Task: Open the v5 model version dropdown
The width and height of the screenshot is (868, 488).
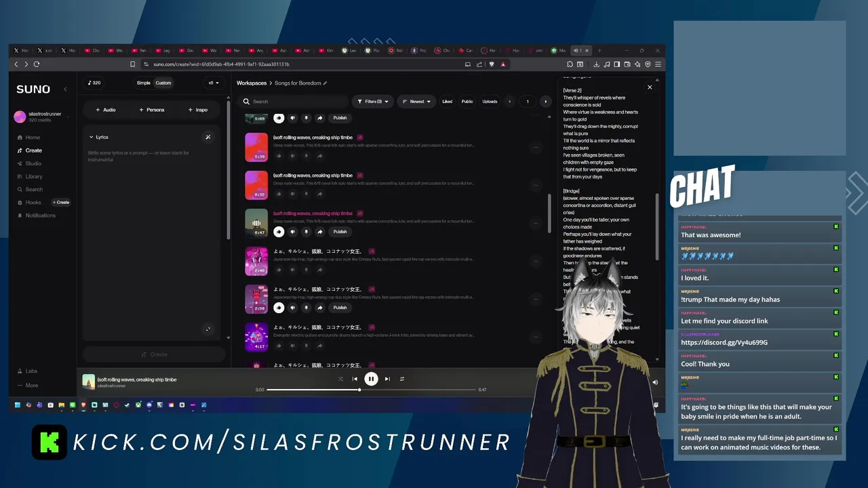Action: click(214, 83)
